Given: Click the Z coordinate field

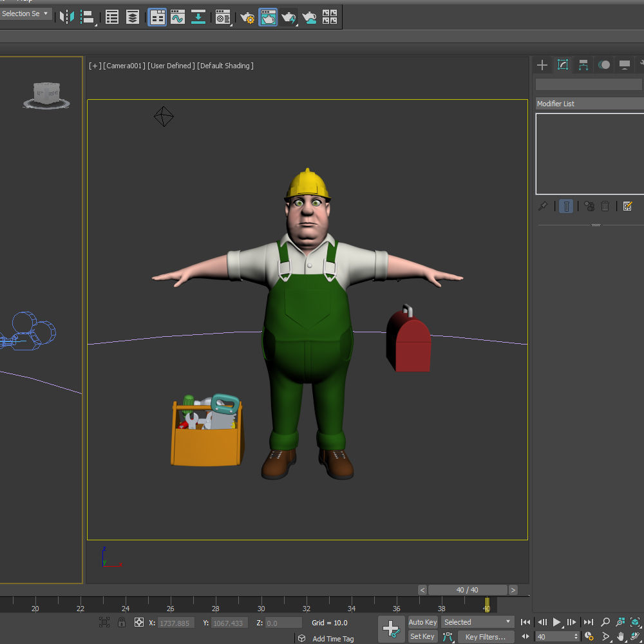Looking at the screenshot, I should tap(283, 623).
